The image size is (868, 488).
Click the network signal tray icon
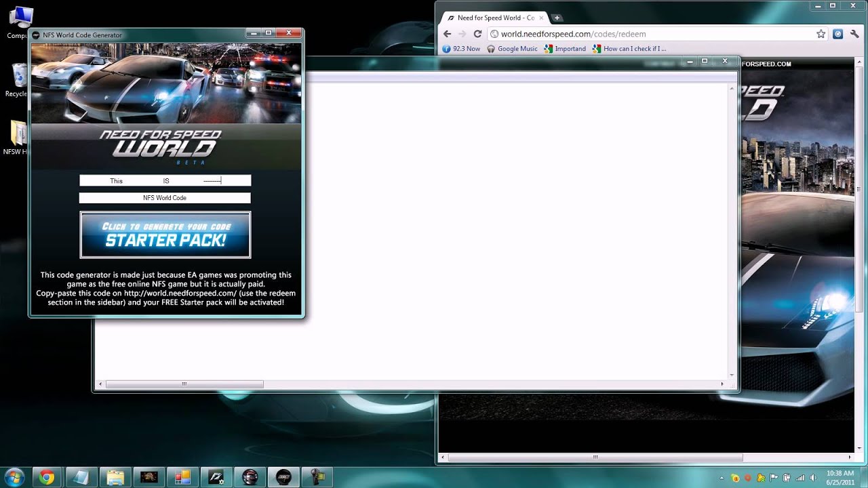coord(800,477)
